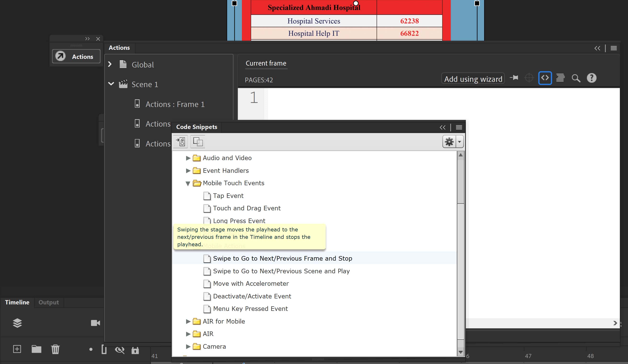
Task: Pin the current script in the Actions panel
Action: coord(514,78)
